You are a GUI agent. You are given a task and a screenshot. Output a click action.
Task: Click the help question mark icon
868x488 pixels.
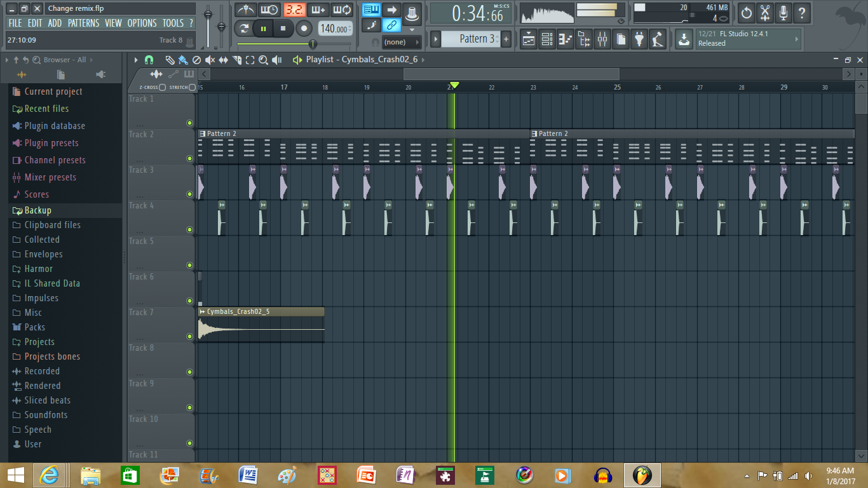[x=802, y=12]
